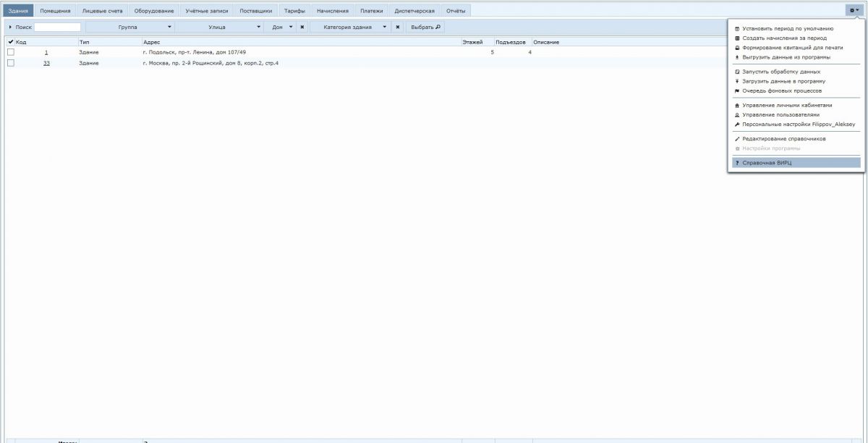Choose Формирование квитанций для печати
868x443 pixels.
[792, 47]
